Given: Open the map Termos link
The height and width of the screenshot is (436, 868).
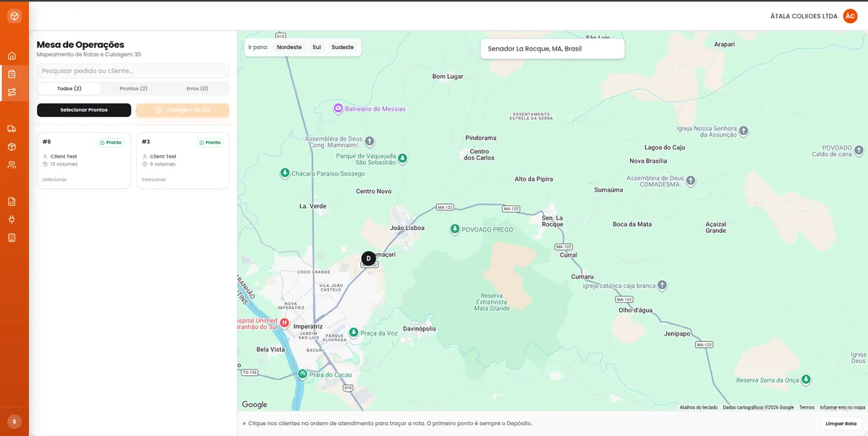Looking at the screenshot, I should pos(807,407).
